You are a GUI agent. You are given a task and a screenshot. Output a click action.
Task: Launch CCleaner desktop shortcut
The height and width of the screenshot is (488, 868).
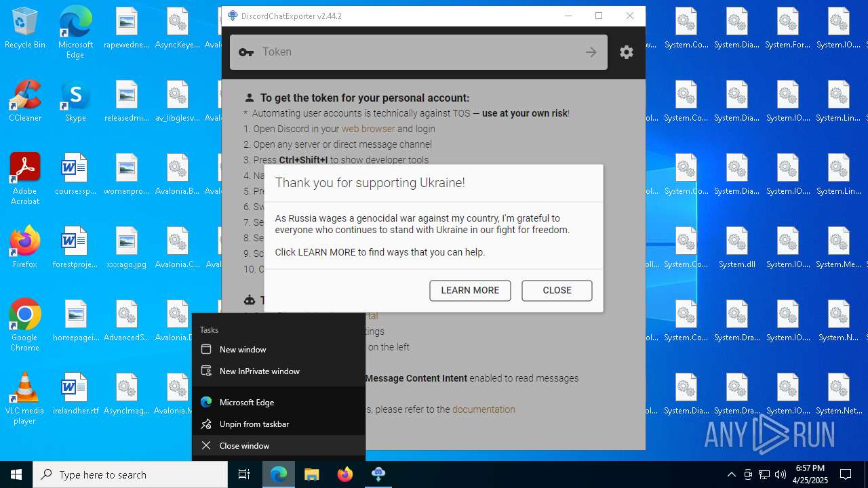point(25,101)
